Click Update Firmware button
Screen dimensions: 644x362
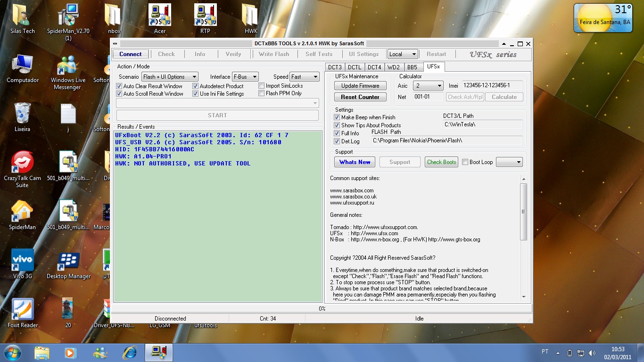point(360,86)
